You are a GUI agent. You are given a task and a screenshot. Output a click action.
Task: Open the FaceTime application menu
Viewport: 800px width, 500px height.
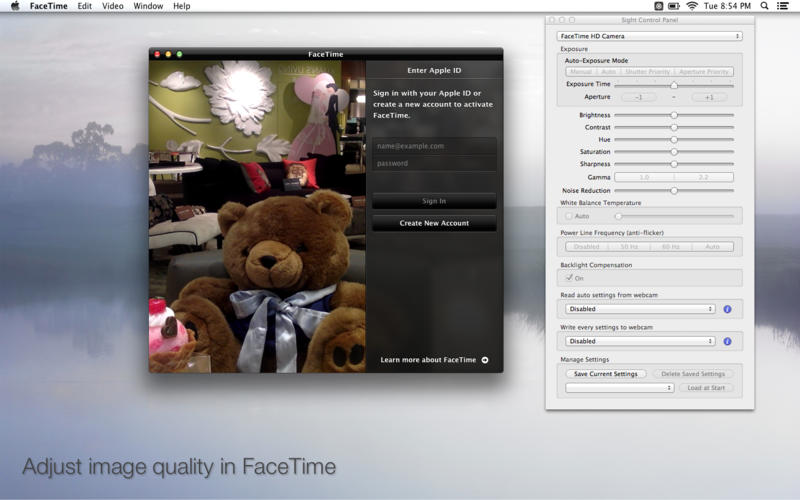point(48,6)
